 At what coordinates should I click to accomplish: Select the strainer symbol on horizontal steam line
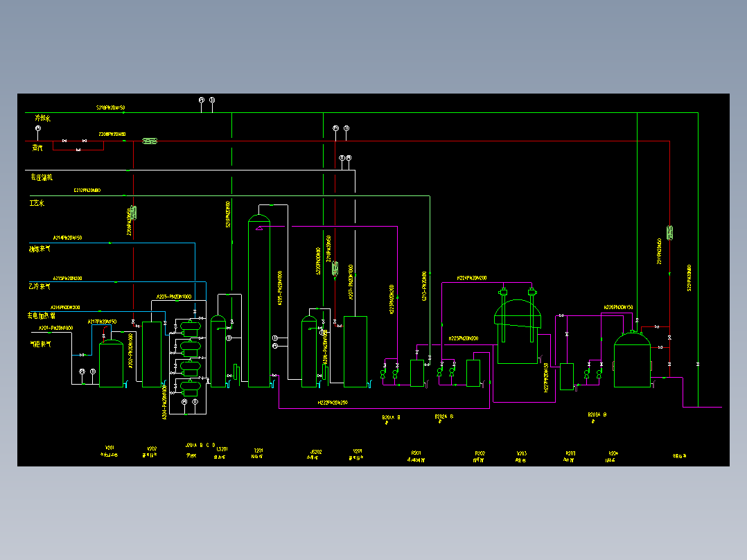(150, 141)
